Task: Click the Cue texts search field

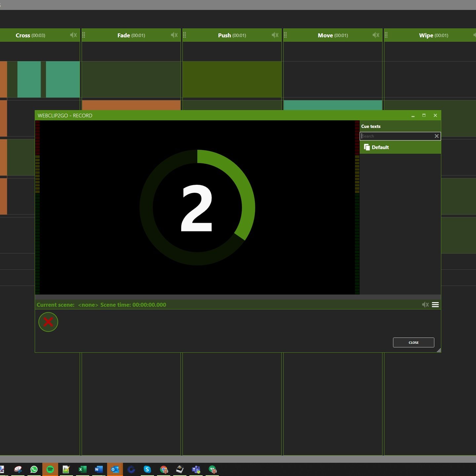Action: pyautogui.click(x=397, y=136)
